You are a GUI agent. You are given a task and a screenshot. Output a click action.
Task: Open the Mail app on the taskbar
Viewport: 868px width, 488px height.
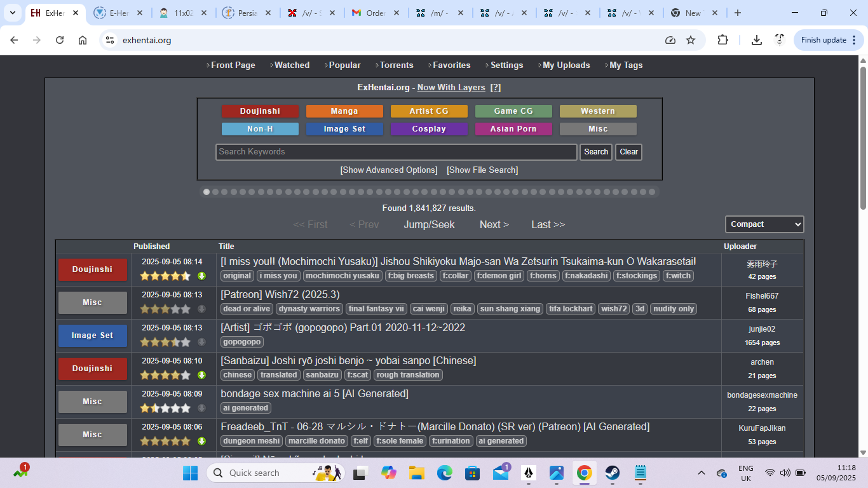tap(501, 473)
